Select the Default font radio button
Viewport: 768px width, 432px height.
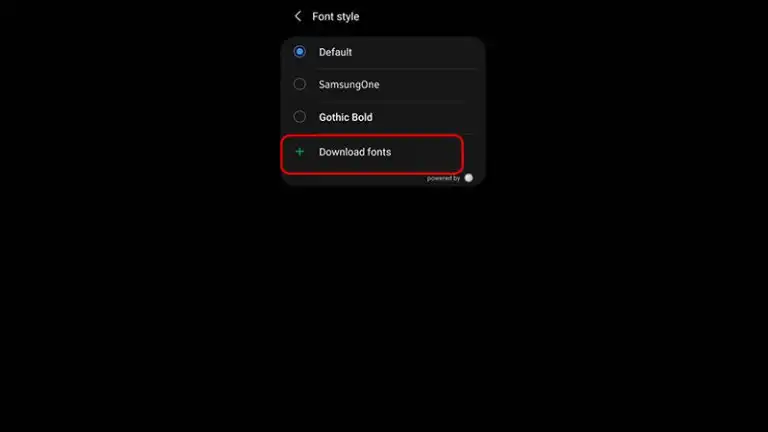pyautogui.click(x=299, y=51)
